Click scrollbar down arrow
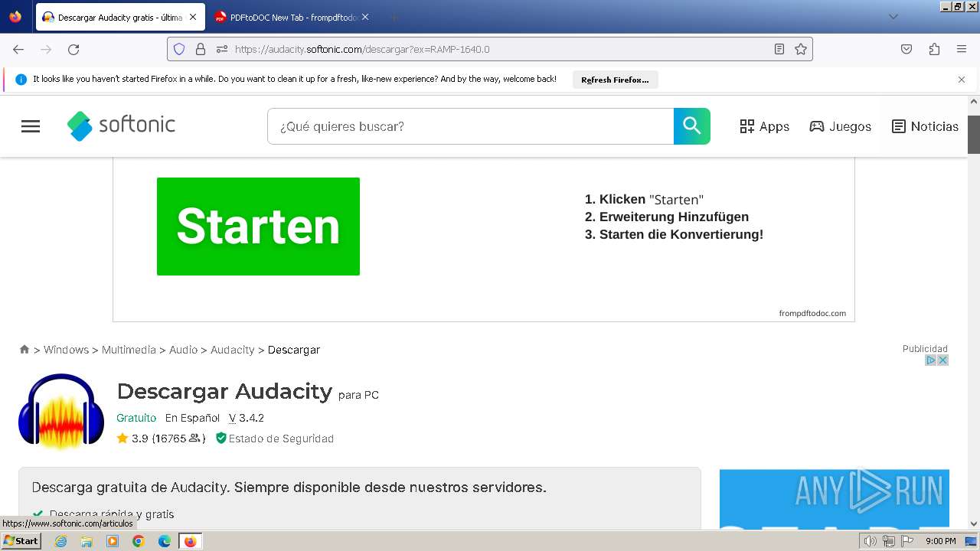Viewport: 980px width, 551px height. tap(974, 523)
